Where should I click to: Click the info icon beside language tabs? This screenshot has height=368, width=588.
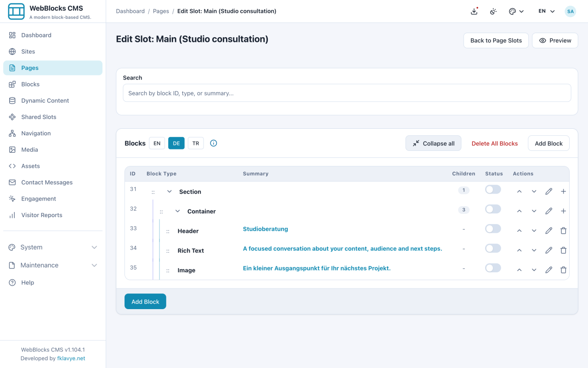(x=214, y=143)
